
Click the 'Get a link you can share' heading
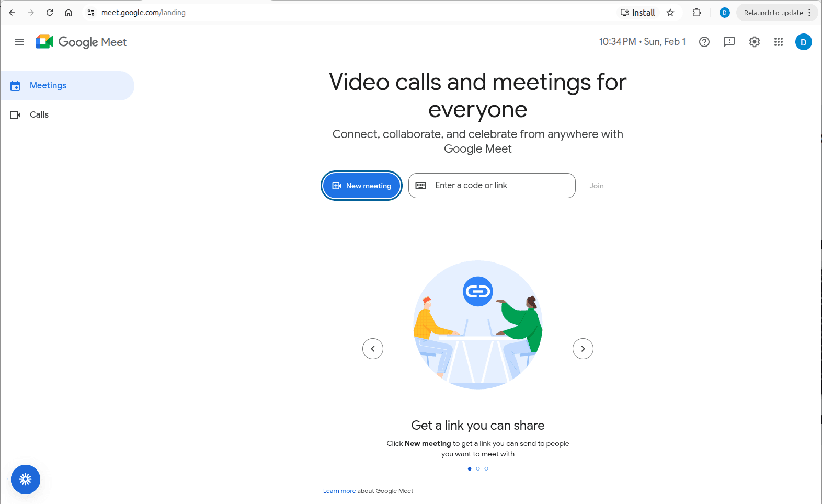coord(478,426)
